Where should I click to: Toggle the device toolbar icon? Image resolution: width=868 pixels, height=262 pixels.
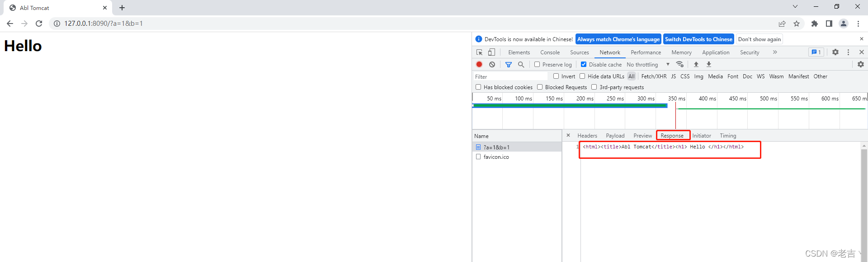(x=491, y=52)
